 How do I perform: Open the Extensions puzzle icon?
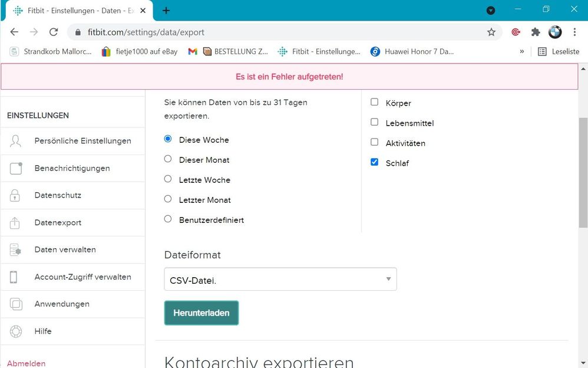click(536, 32)
